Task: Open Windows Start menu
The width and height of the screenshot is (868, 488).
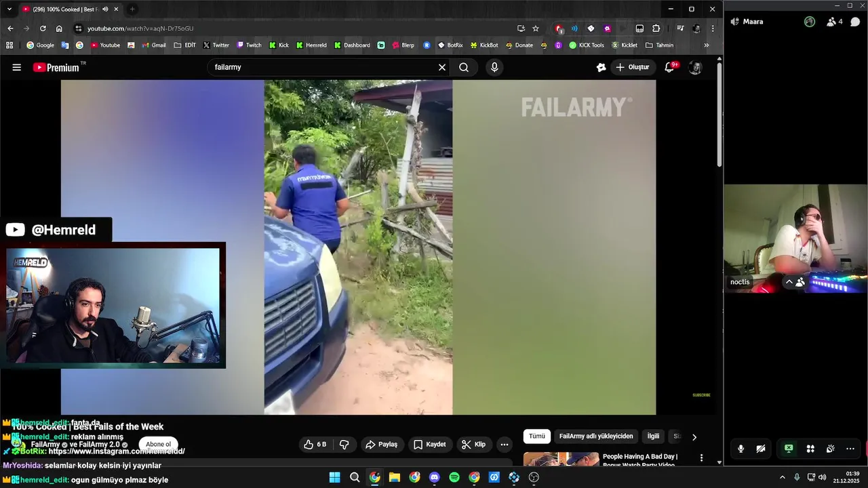Action: (334, 477)
